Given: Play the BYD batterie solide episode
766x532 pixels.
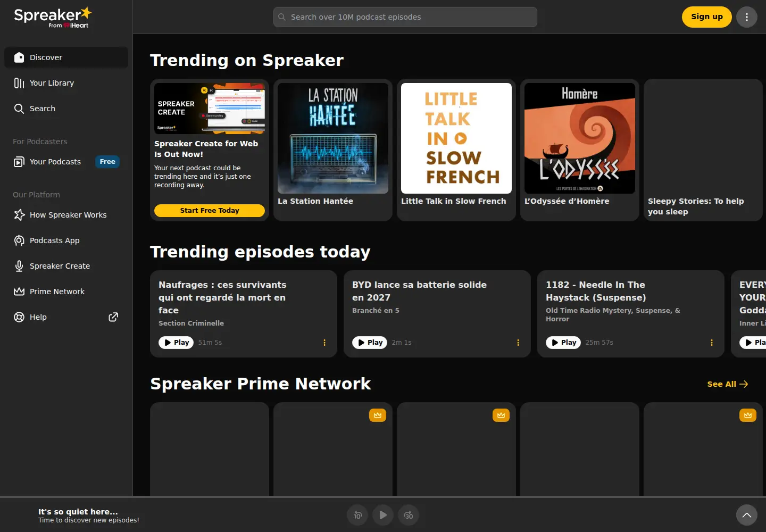Looking at the screenshot, I should pyautogui.click(x=370, y=343).
